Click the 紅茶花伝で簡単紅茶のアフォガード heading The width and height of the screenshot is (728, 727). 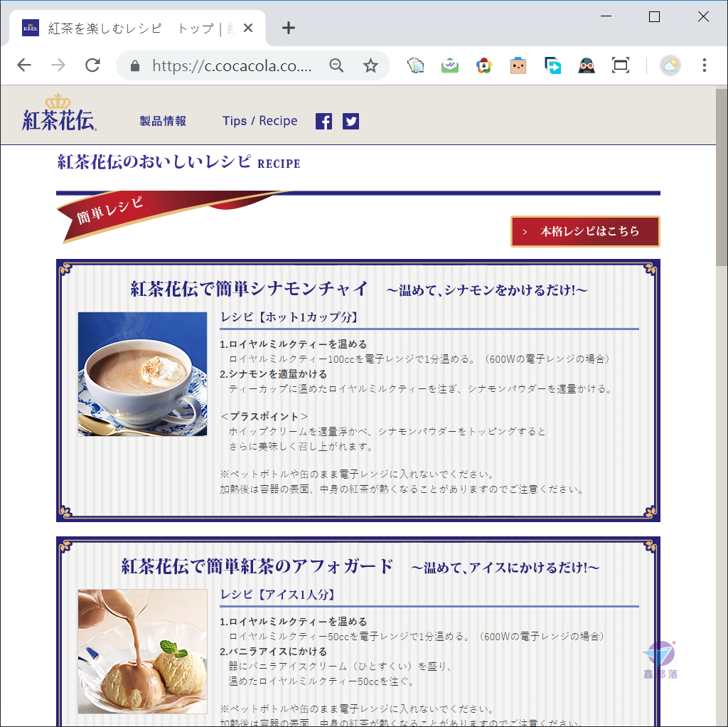tap(257, 566)
